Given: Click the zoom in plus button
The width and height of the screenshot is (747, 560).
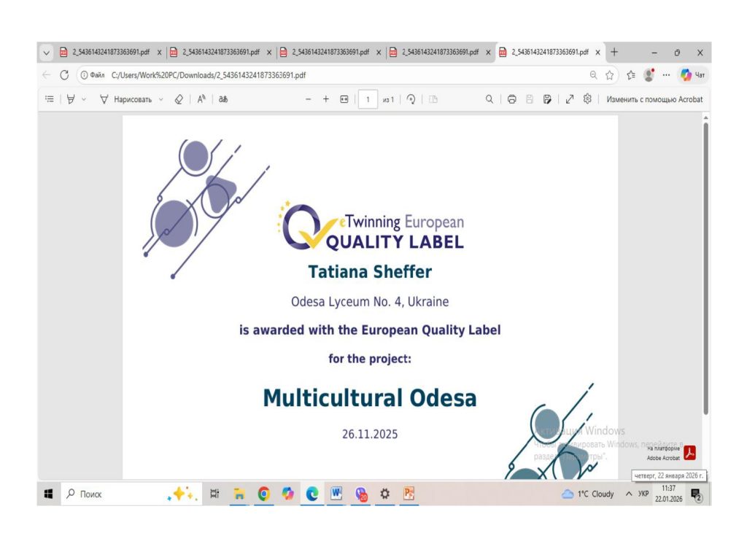Looking at the screenshot, I should 326,99.
